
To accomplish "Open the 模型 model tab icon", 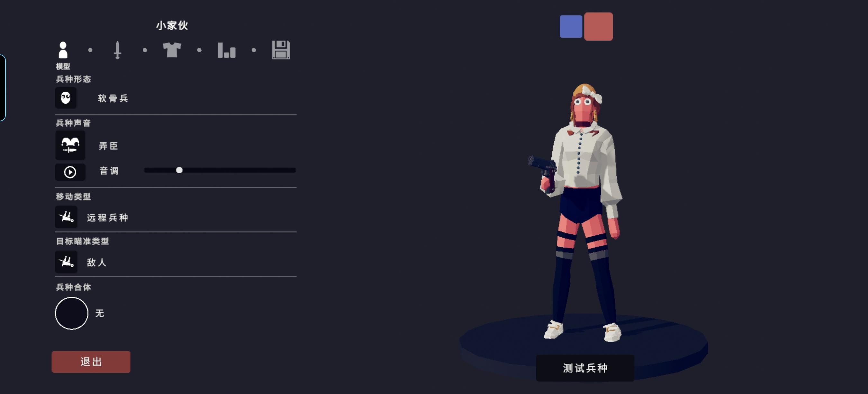I will [63, 50].
